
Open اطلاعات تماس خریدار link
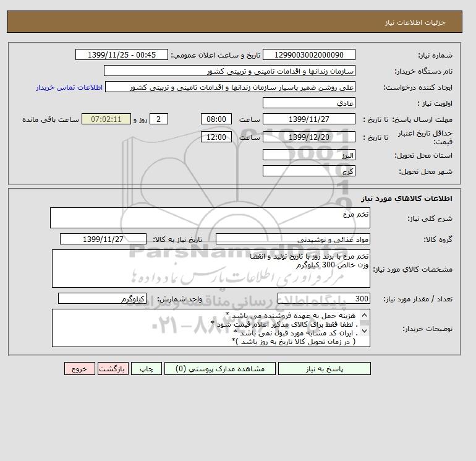[69, 87]
